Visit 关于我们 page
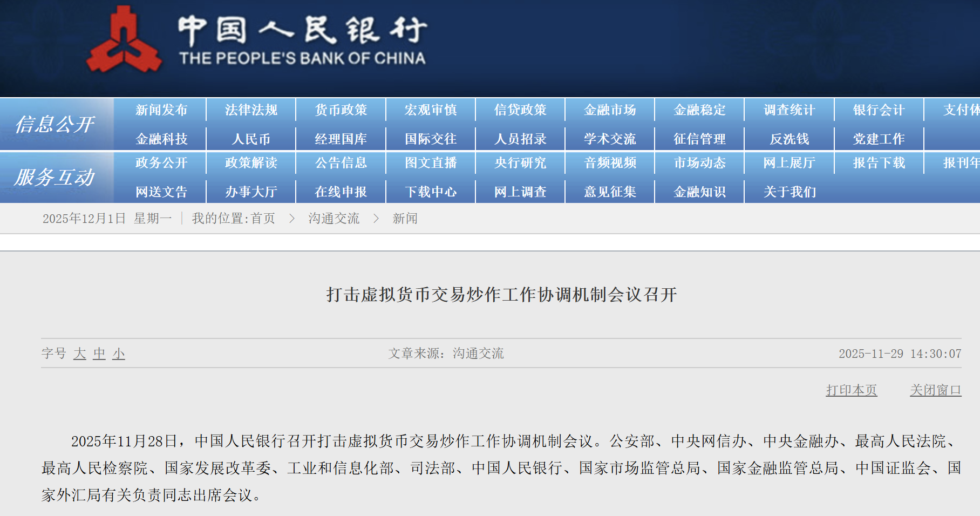 789,192
